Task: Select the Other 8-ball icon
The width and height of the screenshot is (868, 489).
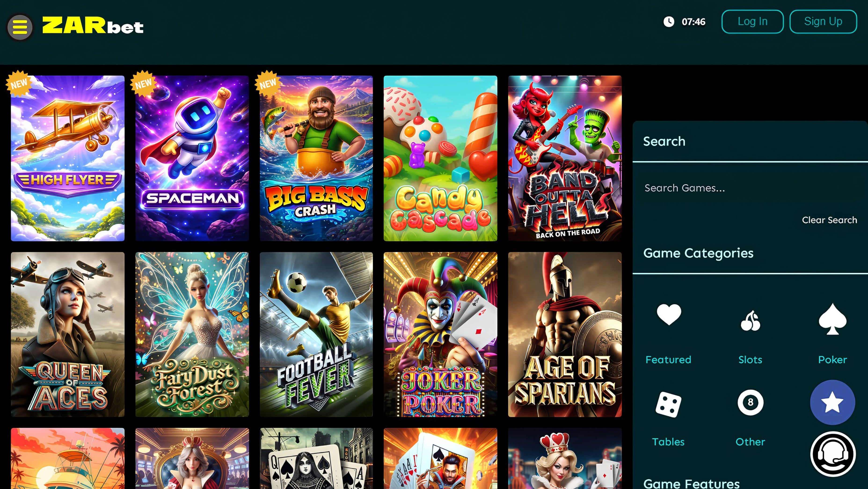Action: pos(750,402)
